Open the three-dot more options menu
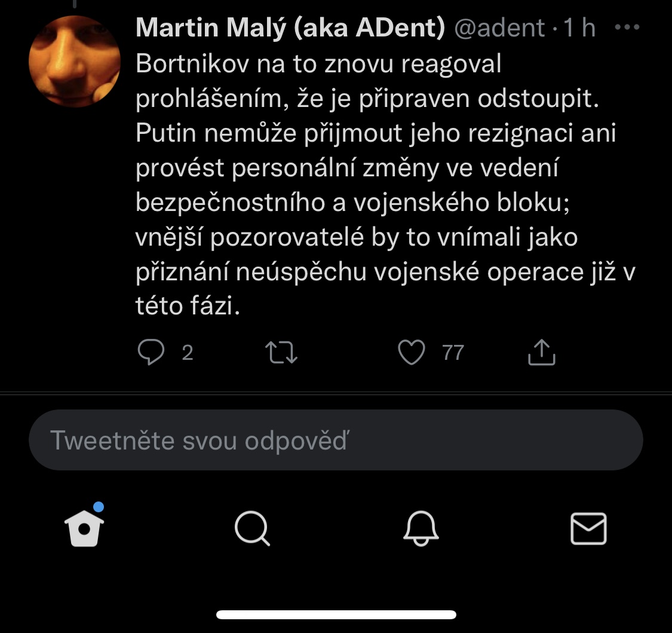The width and height of the screenshot is (672, 633). pos(627,28)
